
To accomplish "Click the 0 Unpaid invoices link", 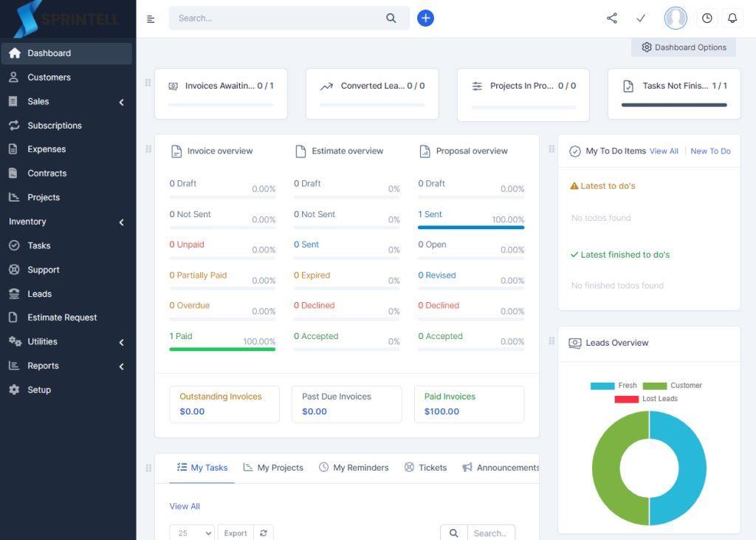I will (x=187, y=245).
